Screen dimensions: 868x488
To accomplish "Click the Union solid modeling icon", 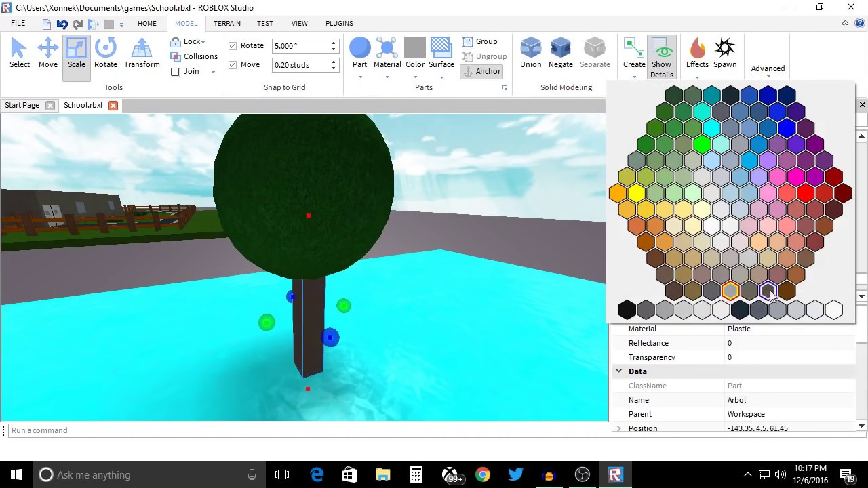I will pyautogui.click(x=530, y=54).
